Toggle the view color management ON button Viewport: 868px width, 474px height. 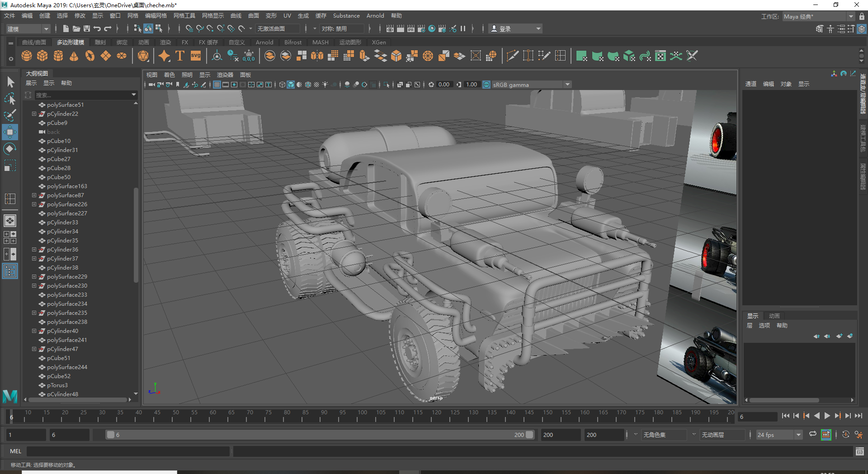coord(486,85)
